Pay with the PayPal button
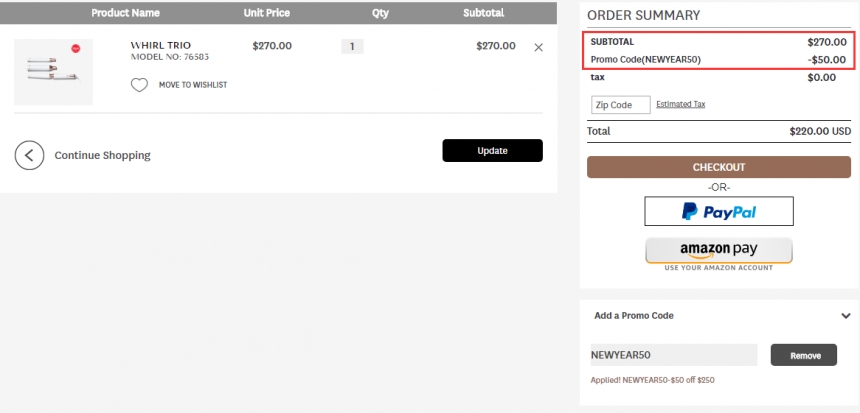Viewport: 860px width, 413px height. click(718, 211)
